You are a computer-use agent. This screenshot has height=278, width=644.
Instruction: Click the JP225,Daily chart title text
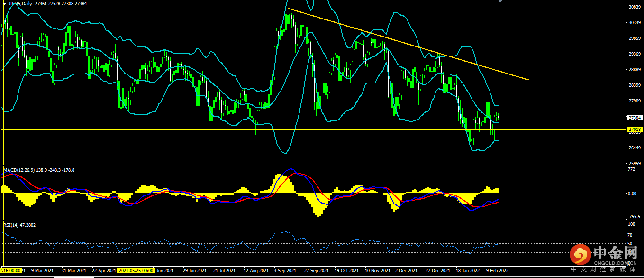point(21,3)
